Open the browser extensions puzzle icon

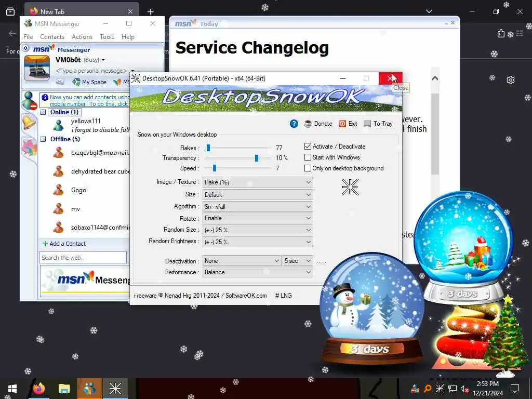(x=501, y=33)
